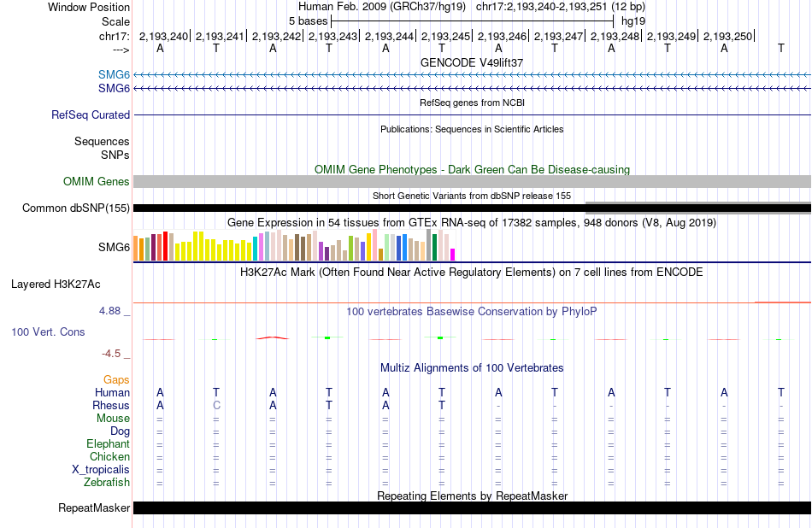This screenshot has height=528, width=812.
Task: Click the Dog alignment row label
Action: (120, 431)
